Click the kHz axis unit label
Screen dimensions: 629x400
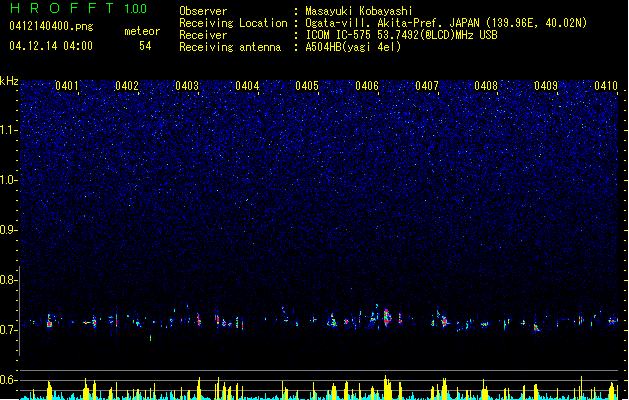(9, 81)
